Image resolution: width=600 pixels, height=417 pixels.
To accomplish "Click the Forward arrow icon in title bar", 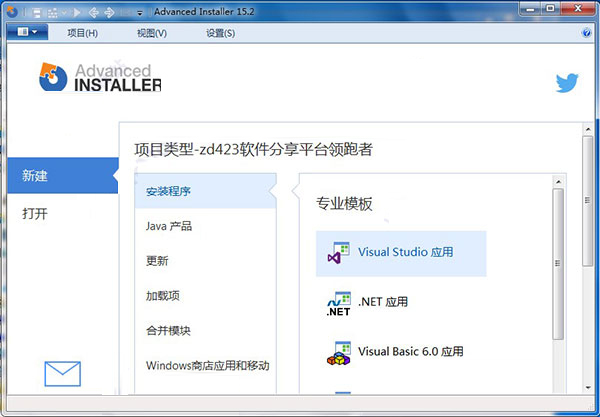I will tap(109, 13).
